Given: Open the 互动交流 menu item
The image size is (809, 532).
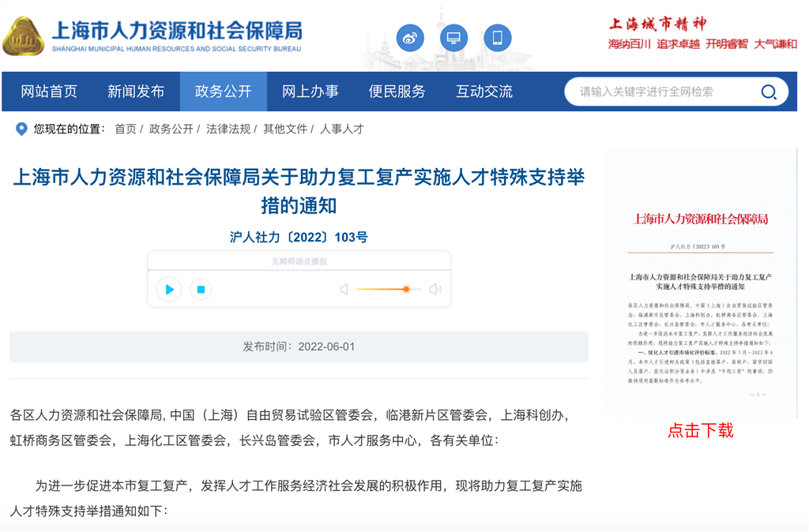Looking at the screenshot, I should pyautogui.click(x=484, y=92).
